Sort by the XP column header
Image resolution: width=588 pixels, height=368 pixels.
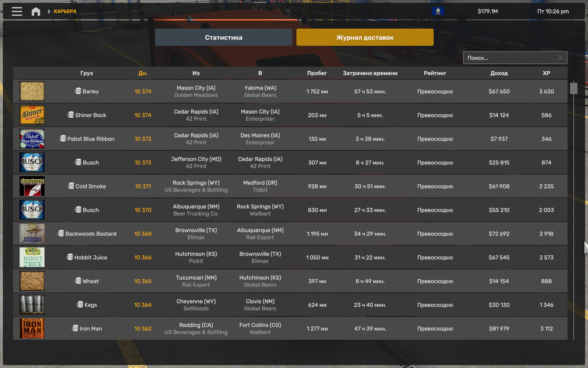coord(546,73)
